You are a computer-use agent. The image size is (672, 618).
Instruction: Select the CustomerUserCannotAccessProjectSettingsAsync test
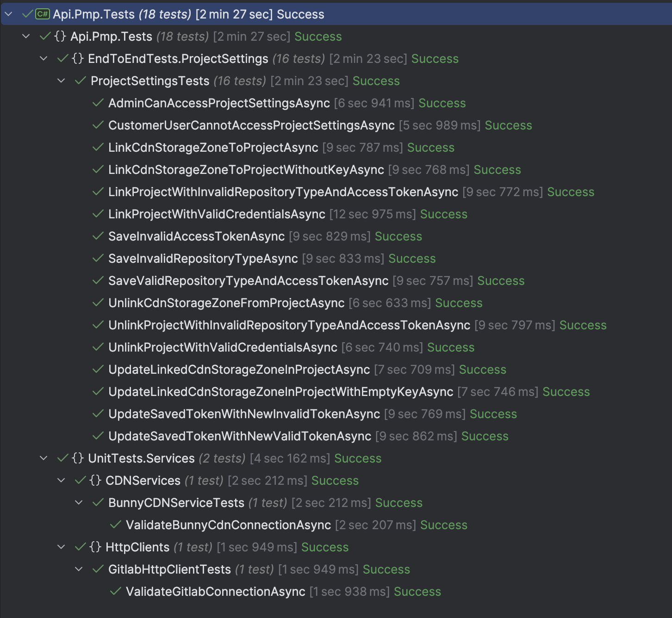(251, 125)
